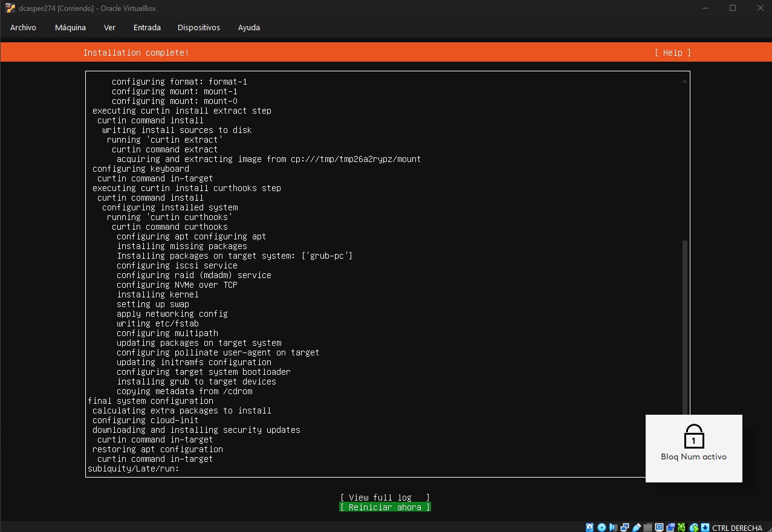The width and height of the screenshot is (772, 532).
Task: Click the green processor status icon
Action: pyautogui.click(x=682, y=527)
